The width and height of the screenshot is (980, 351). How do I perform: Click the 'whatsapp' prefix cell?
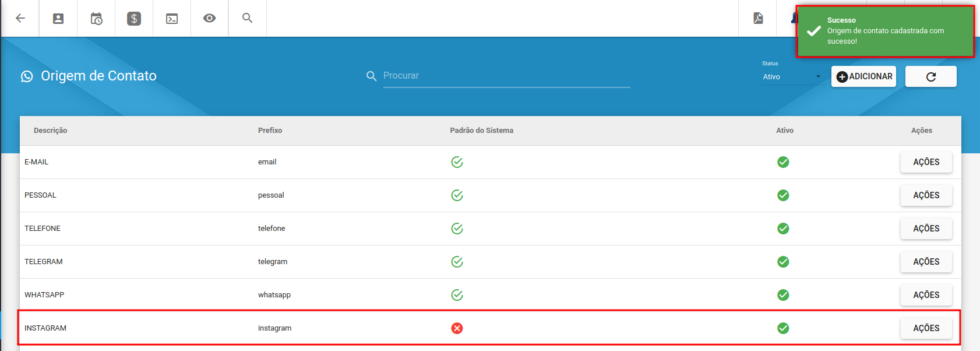coord(274,295)
